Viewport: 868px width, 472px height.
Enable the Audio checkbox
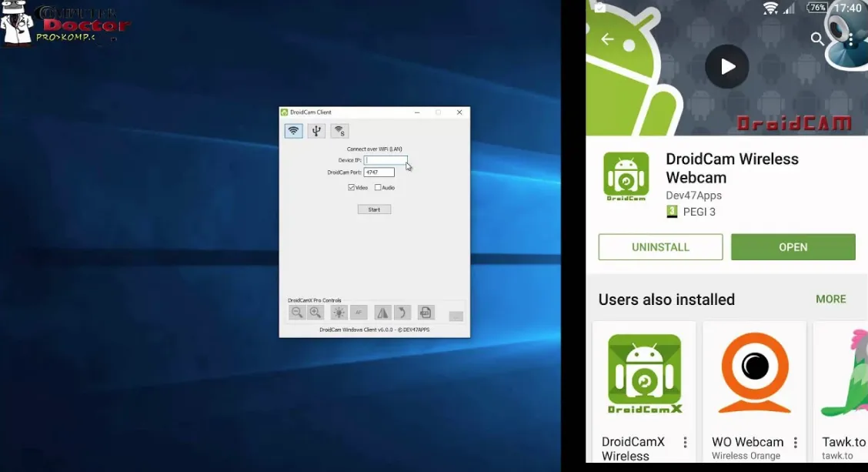click(x=378, y=187)
